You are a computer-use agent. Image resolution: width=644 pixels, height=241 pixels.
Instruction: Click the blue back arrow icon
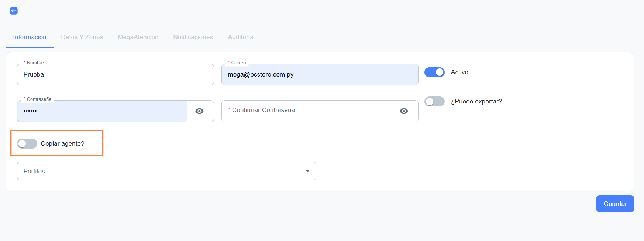pyautogui.click(x=14, y=11)
